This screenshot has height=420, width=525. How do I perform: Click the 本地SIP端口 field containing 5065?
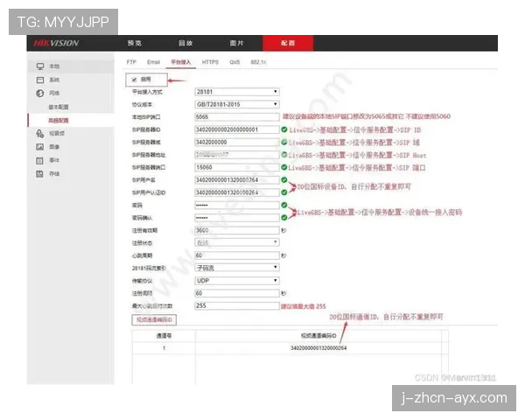237,117
